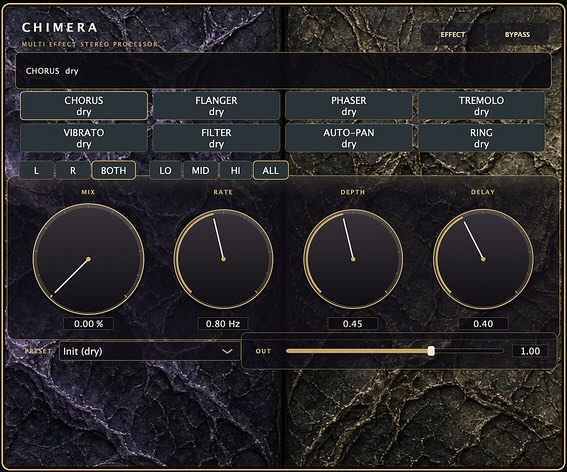Click the RATE value field 0.80 Hz
Viewport: 567px width, 472px height.
223,323
